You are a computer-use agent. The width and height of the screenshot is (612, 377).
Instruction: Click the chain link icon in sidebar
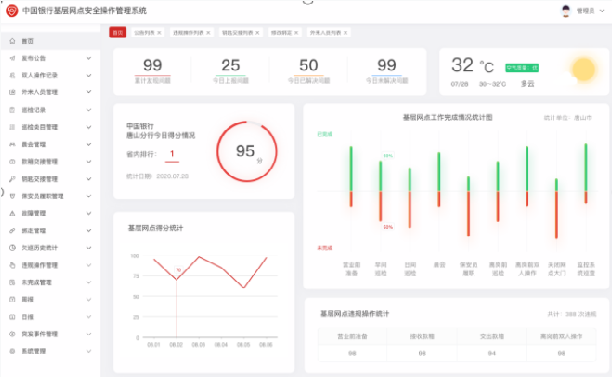click(12, 231)
